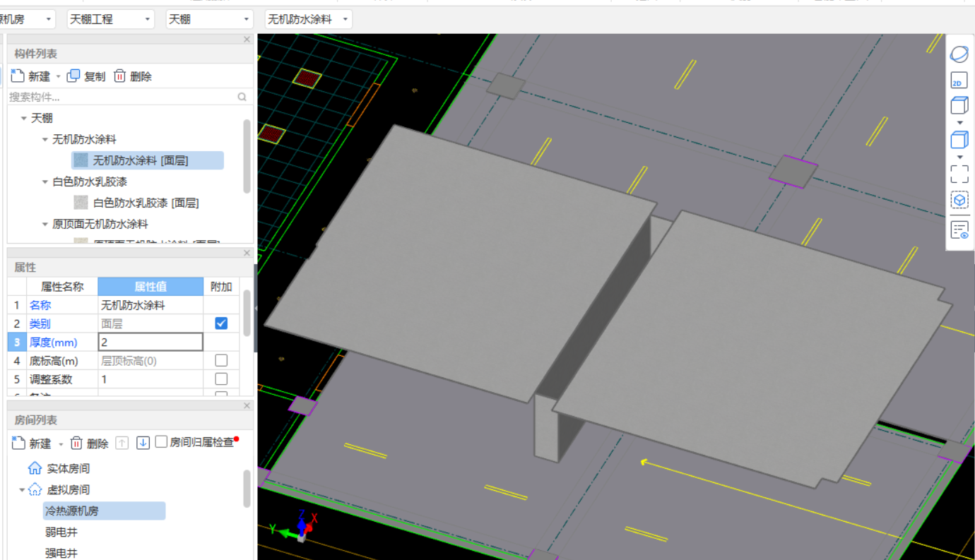The height and width of the screenshot is (560, 975).
Task: Click 复制 in the component list toolbar
Action: (x=86, y=76)
